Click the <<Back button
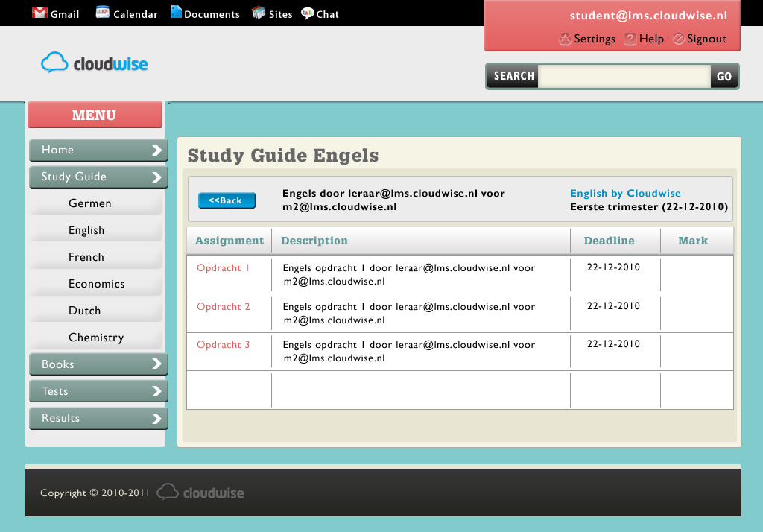Image resolution: width=763 pixels, height=532 pixels. coord(227,200)
